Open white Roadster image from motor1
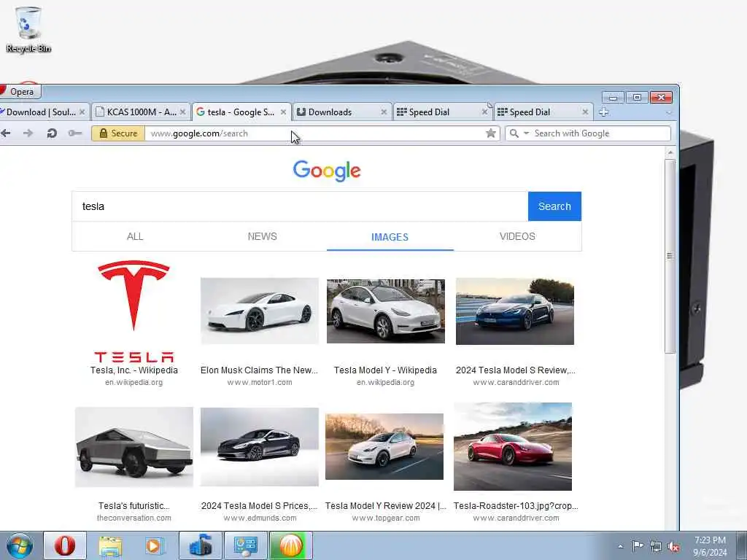Viewport: 747px width, 560px height. pos(260,311)
